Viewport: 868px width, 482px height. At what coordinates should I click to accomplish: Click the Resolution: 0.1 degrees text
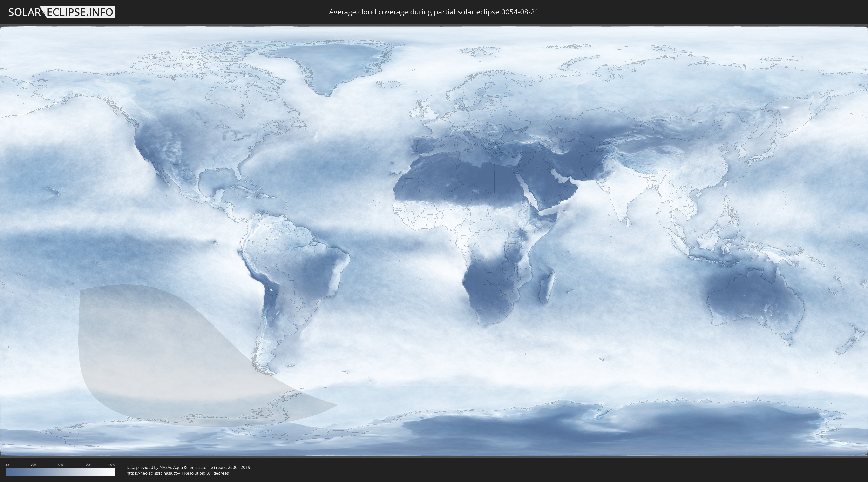[x=206, y=473]
